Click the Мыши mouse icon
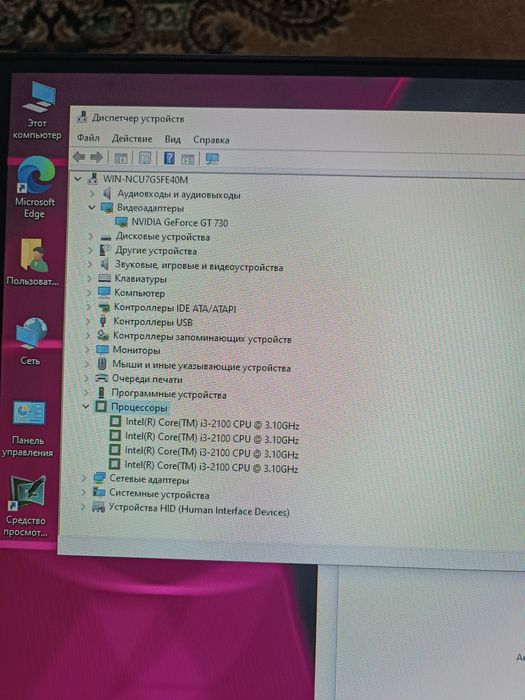Screen dimensions: 525x700 coord(102,363)
